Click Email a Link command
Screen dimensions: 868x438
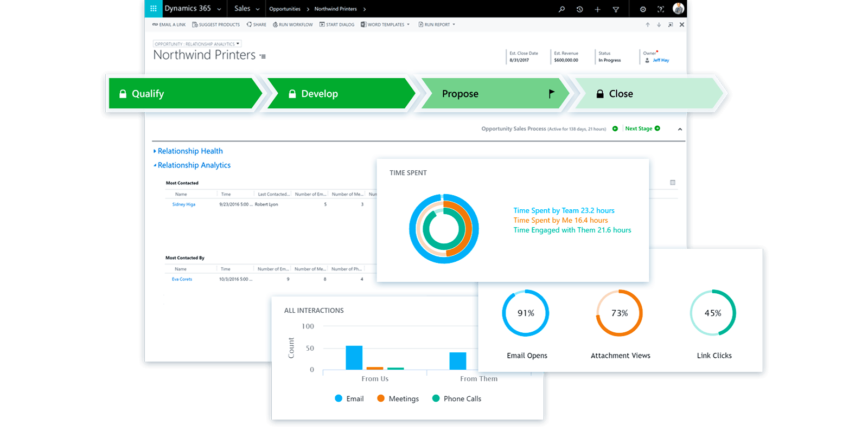pyautogui.click(x=169, y=24)
